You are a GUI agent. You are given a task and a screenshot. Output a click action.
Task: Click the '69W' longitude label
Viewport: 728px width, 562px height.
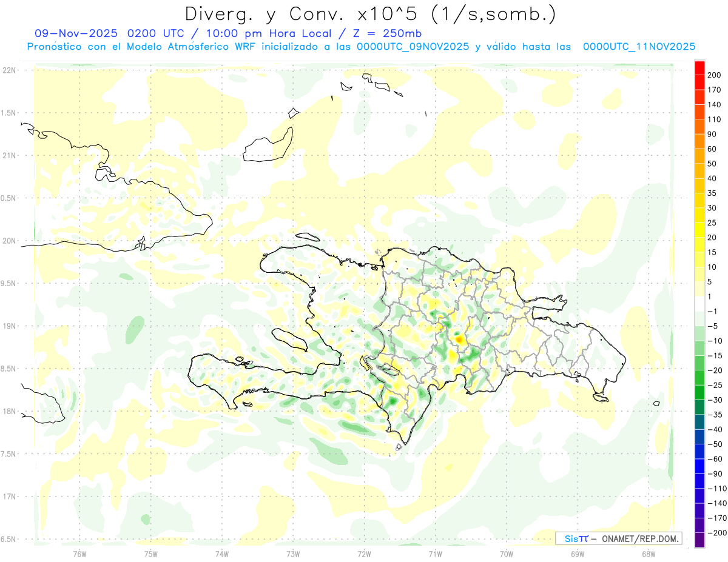(578, 554)
